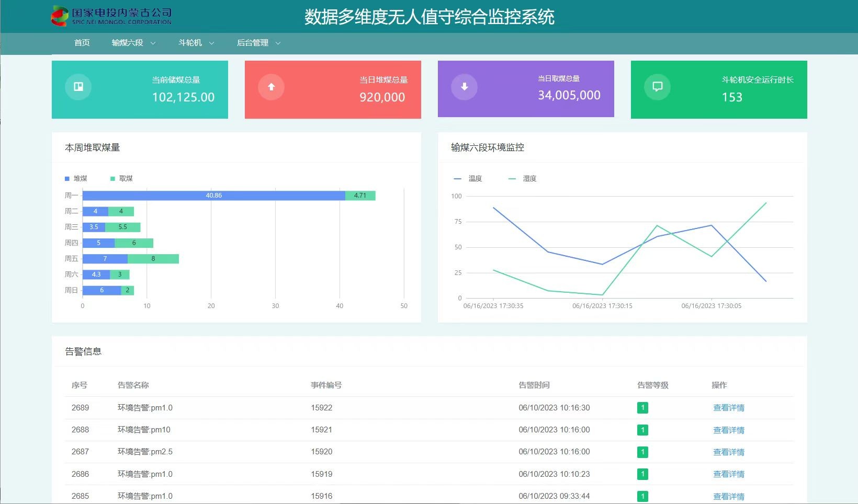
Task: Click the 堆煤 legend square in weekly chart
Action: (x=66, y=178)
